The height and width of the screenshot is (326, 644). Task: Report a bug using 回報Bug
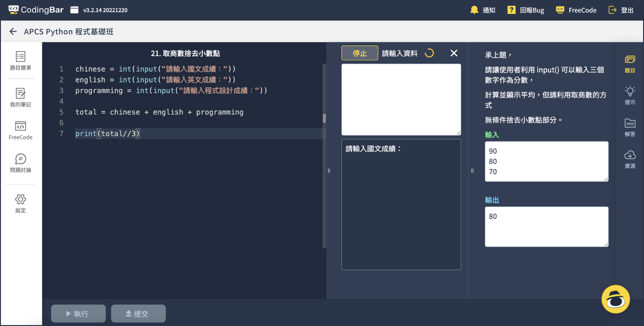click(525, 10)
